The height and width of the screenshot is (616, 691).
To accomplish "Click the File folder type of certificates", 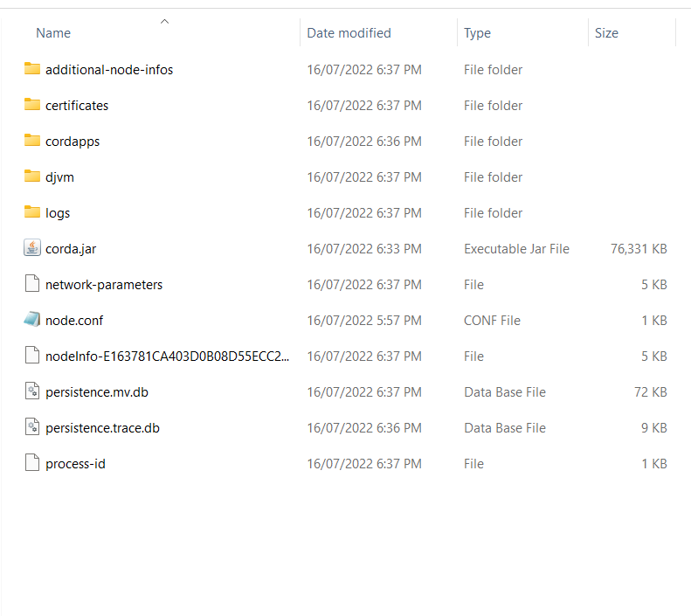I will (x=493, y=106).
